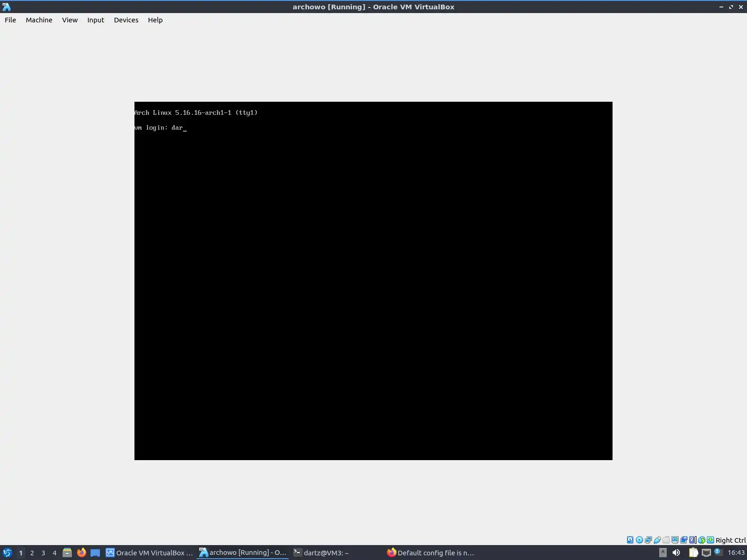This screenshot has height=560, width=747.
Task: Launch Firefox from the panel quick launch
Action: [81, 553]
